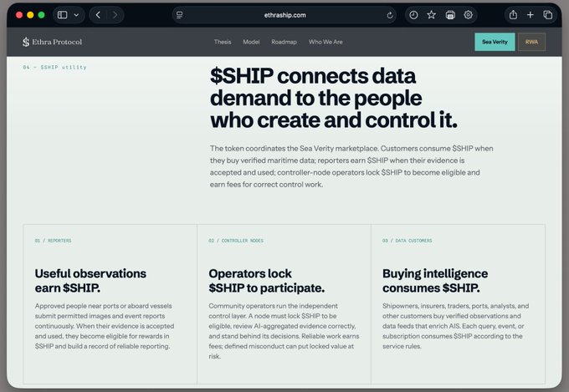Image resolution: width=569 pixels, height=392 pixels.
Task: Click the Ethra Protocol logo
Action: pos(52,42)
